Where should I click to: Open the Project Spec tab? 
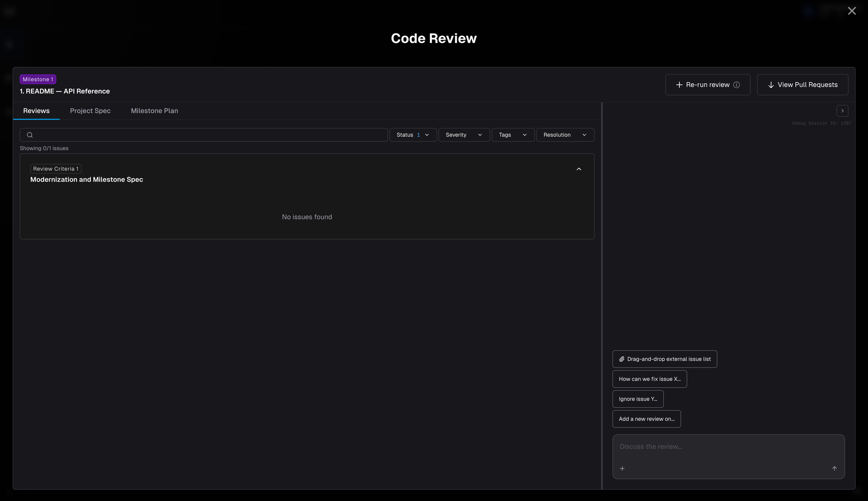coord(90,111)
